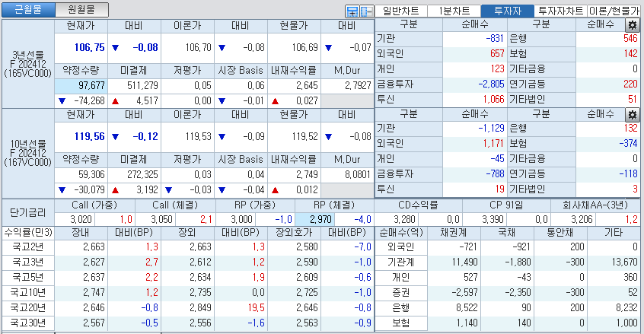Click 기관계 채권계 value 11,490
The image size is (644, 334).
tap(464, 262)
